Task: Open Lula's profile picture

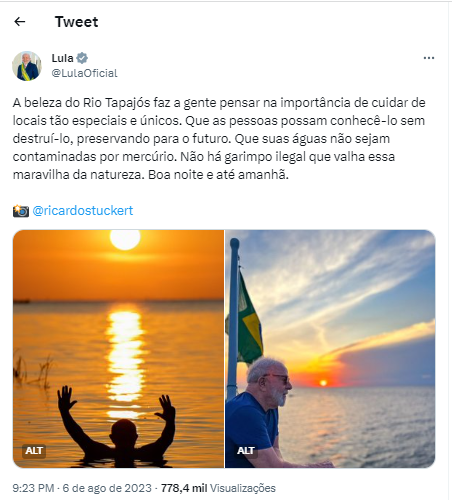Action: click(27, 66)
